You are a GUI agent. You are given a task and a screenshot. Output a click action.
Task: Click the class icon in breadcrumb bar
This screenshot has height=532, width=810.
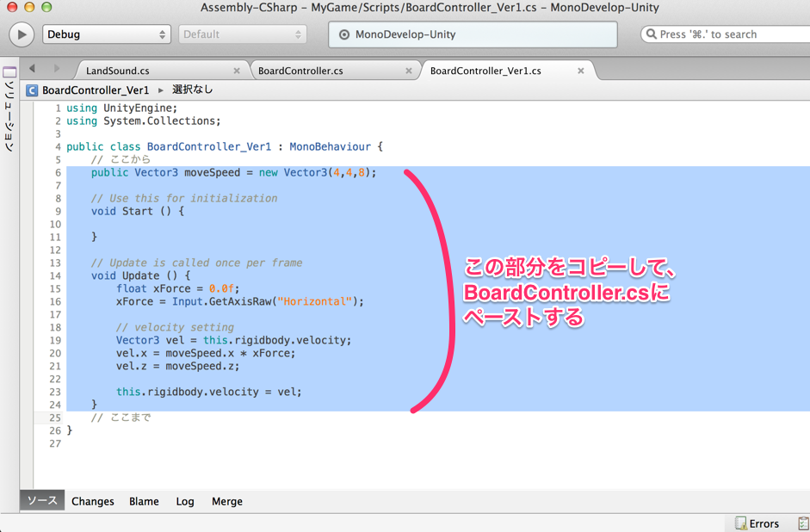point(32,90)
